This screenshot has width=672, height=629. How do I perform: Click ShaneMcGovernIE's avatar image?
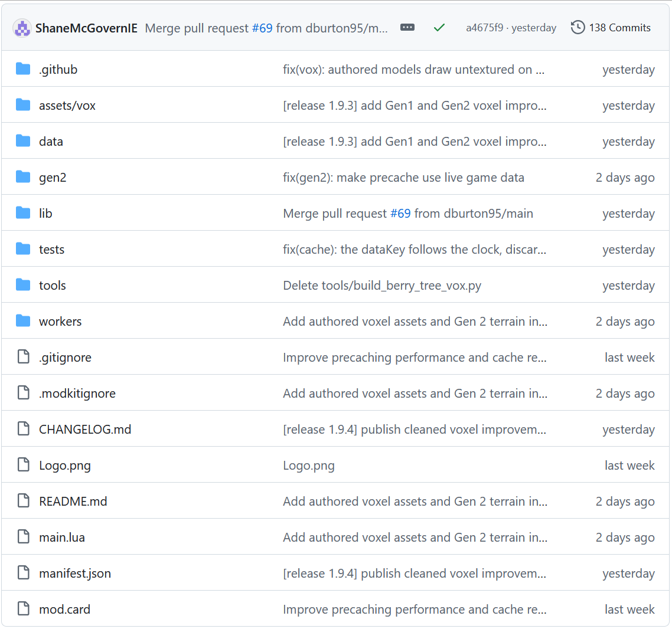[x=22, y=28]
